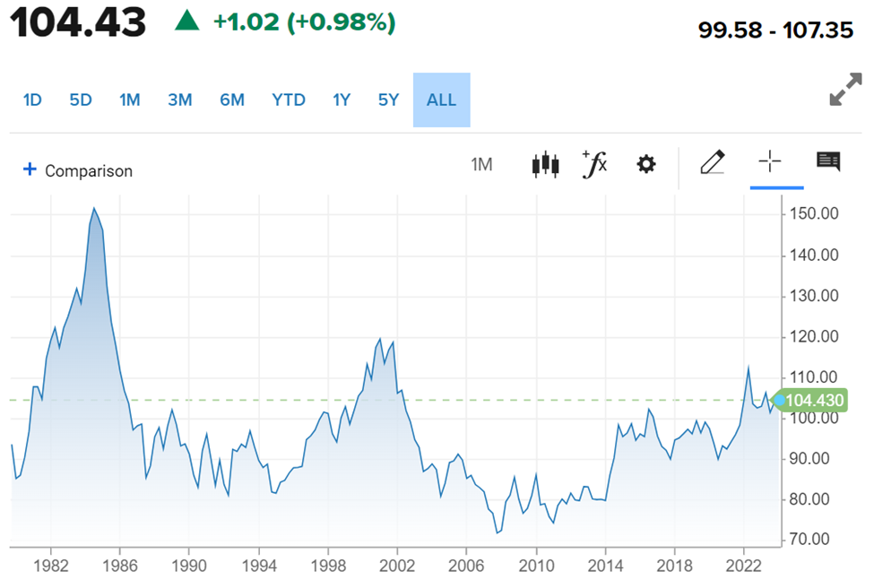
Task: Open the studies fx indicator menu
Action: 595,164
